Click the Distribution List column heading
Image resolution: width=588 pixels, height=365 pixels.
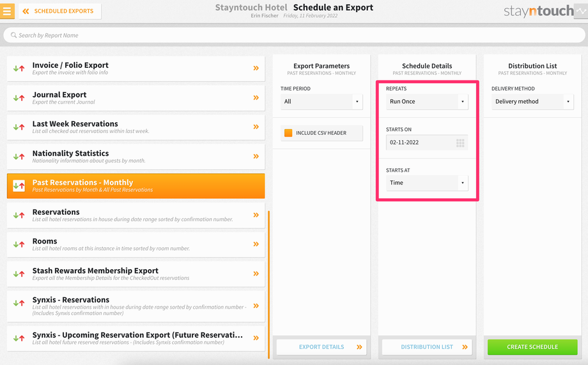coord(532,66)
